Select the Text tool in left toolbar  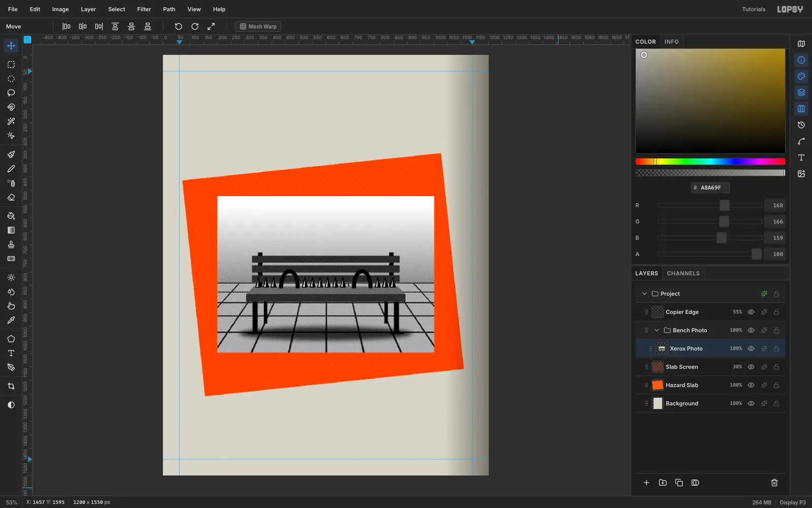(x=11, y=353)
